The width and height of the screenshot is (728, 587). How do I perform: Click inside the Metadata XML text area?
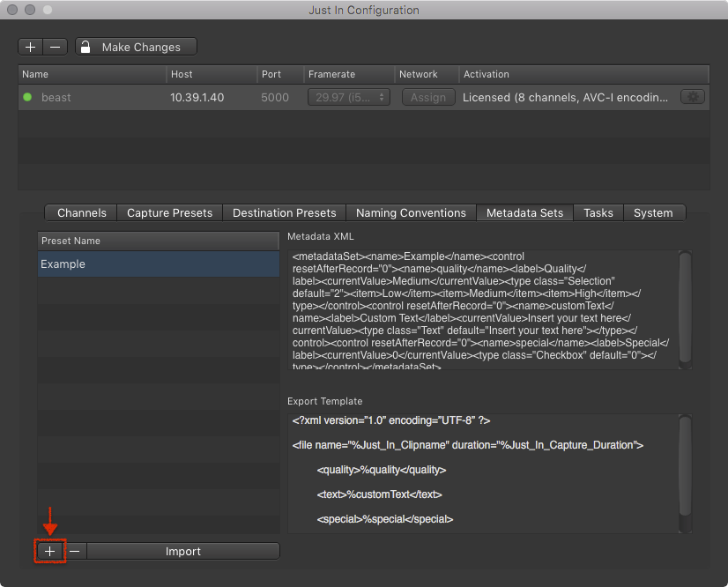[x=483, y=309]
